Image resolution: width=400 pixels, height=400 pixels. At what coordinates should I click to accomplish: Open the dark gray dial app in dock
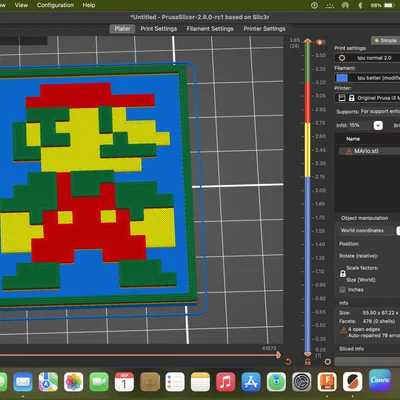point(302,382)
